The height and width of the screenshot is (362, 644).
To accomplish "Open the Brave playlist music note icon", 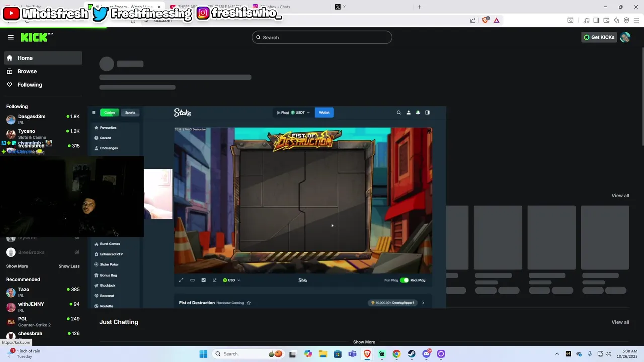I will click(586, 20).
